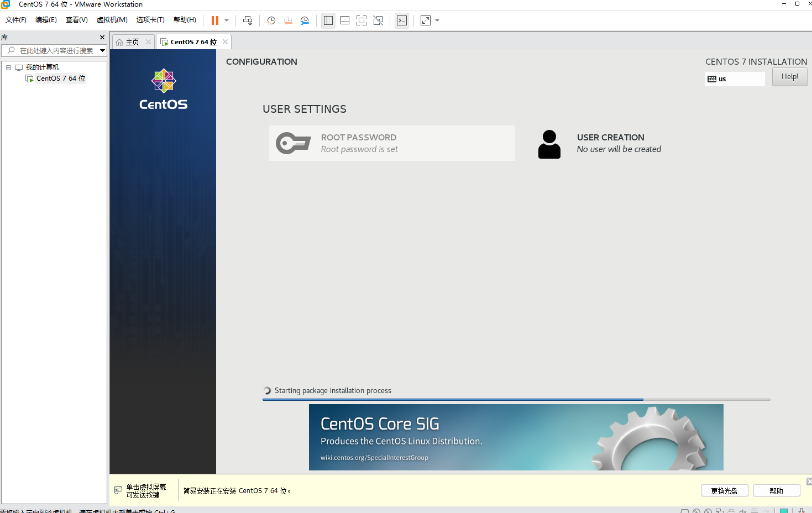Screen dimensions: 812x513
Task: Toggle the library sidebar view icon
Action: pyautogui.click(x=328, y=20)
